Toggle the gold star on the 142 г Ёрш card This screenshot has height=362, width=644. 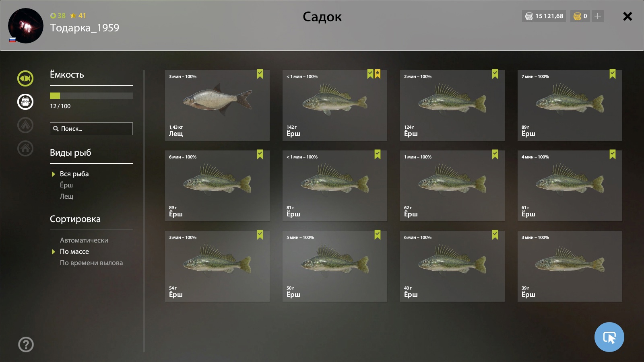pos(378,74)
